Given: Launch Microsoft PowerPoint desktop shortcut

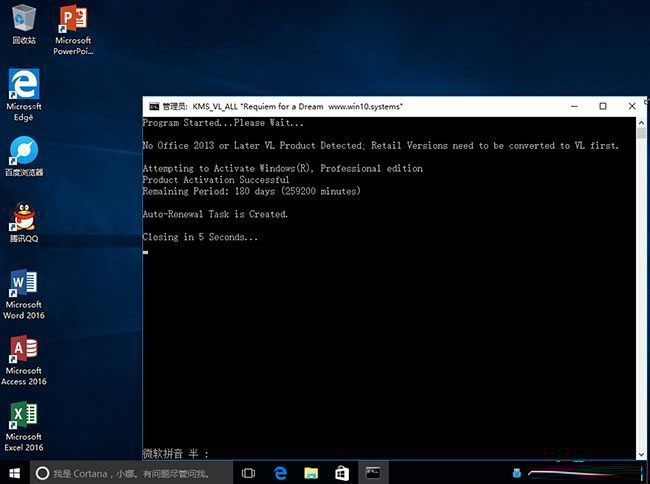Looking at the screenshot, I should coord(72,18).
